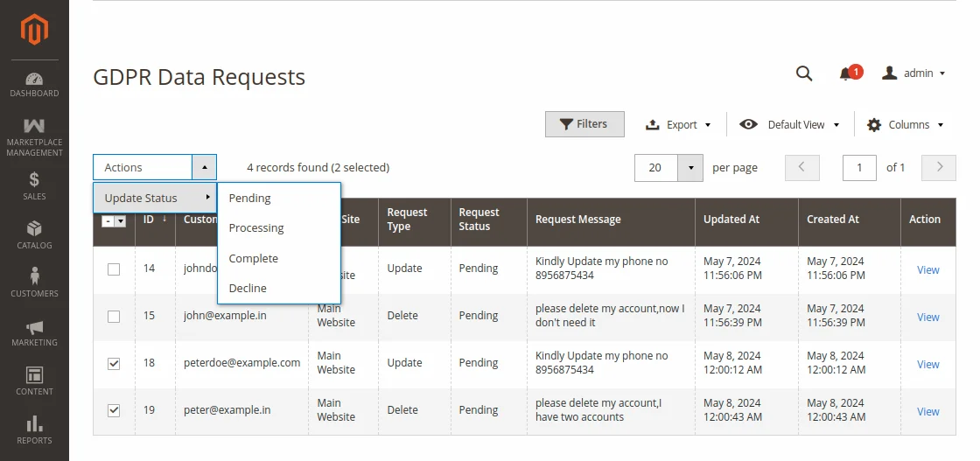This screenshot has height=461, width=980.
Task: Open the notifications bell icon
Action: [845, 74]
